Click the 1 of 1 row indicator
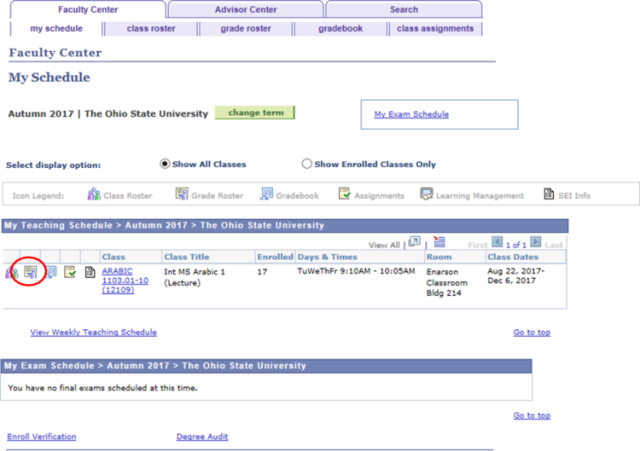 click(x=516, y=245)
